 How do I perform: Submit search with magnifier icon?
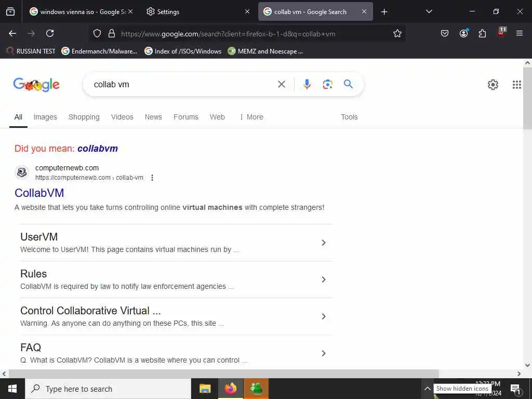click(348, 84)
